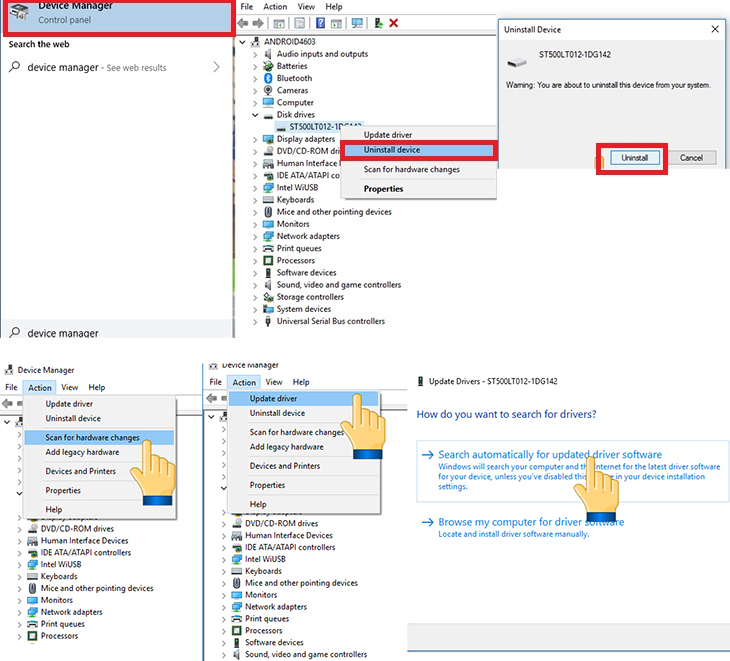
Task: Click the Storage controllers icon in the top tree
Action: (x=268, y=297)
